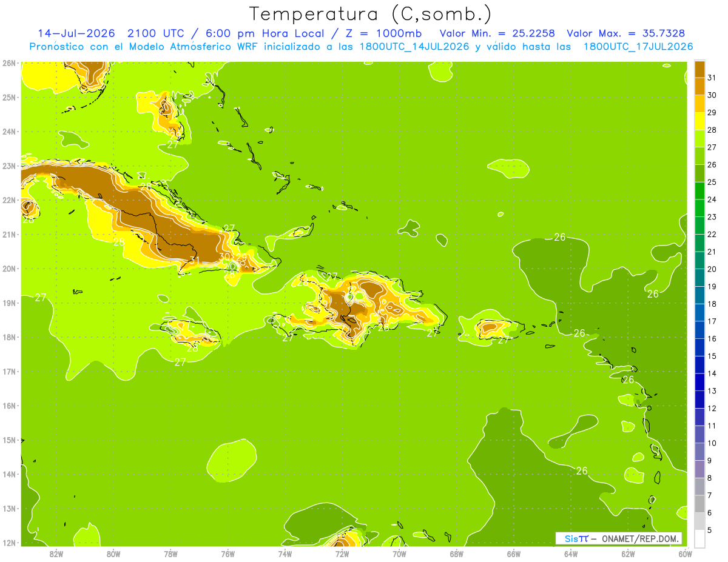Click the legend label "31" on color bar
The image size is (728, 562).
pos(712,78)
